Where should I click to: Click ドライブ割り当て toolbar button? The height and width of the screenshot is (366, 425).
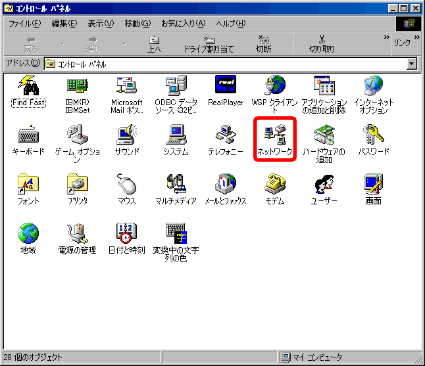pos(209,44)
